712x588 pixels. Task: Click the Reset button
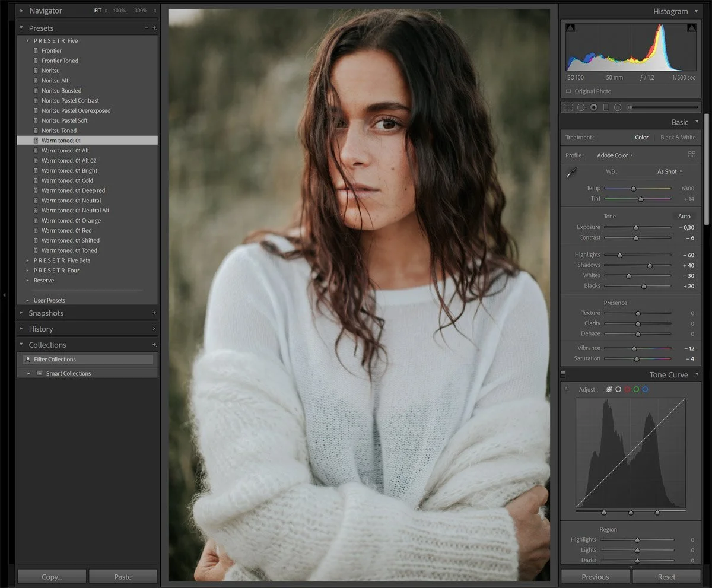click(x=666, y=576)
